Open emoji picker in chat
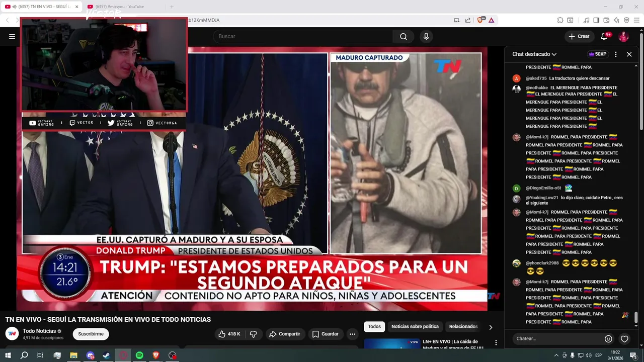The height and width of the screenshot is (362, 644). tap(608, 339)
